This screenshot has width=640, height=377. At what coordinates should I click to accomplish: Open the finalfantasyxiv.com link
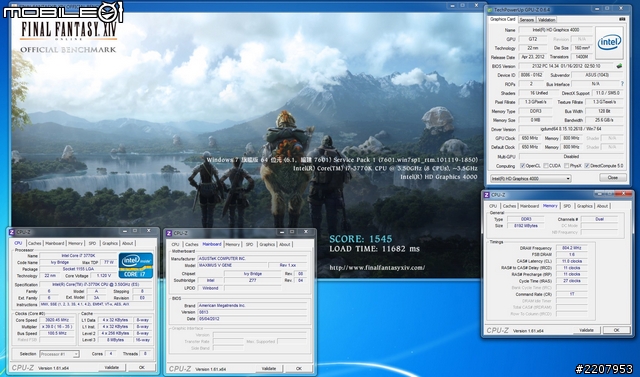377,268
